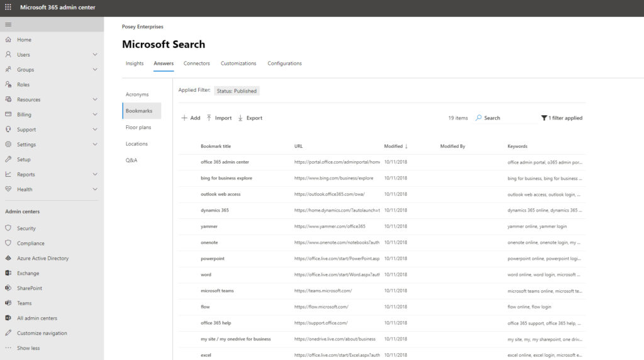Open the Connectors tab
The height and width of the screenshot is (360, 644).
point(196,64)
